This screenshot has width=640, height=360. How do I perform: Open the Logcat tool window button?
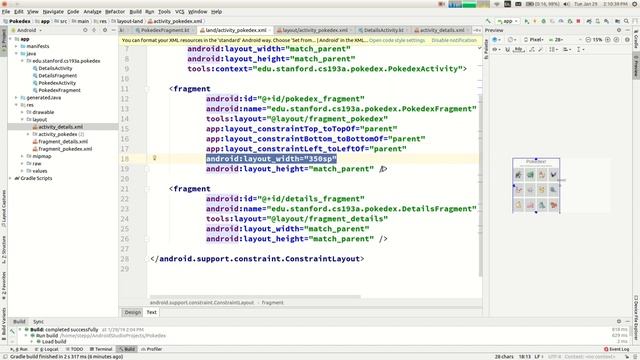[47, 349]
